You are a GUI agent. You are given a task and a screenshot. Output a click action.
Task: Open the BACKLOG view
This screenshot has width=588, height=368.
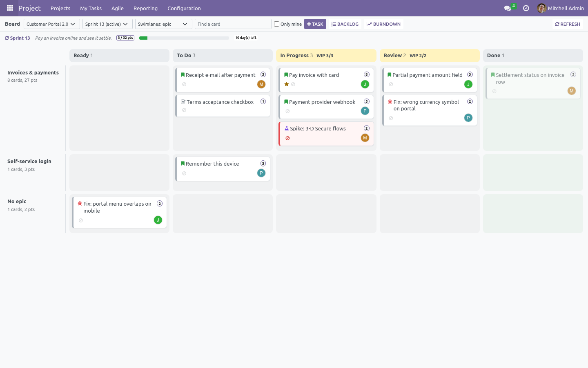click(x=345, y=24)
